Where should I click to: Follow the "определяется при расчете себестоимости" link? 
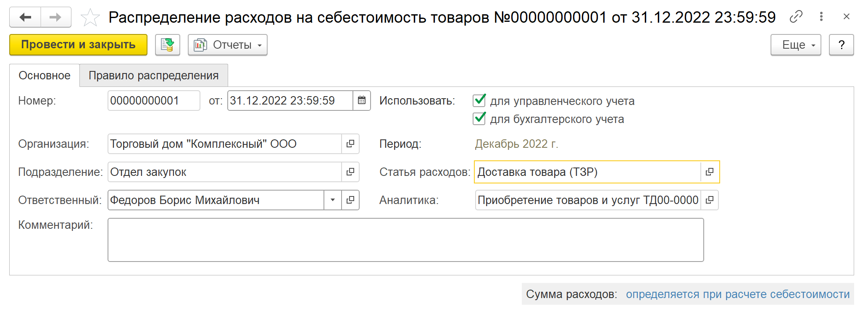click(x=738, y=294)
